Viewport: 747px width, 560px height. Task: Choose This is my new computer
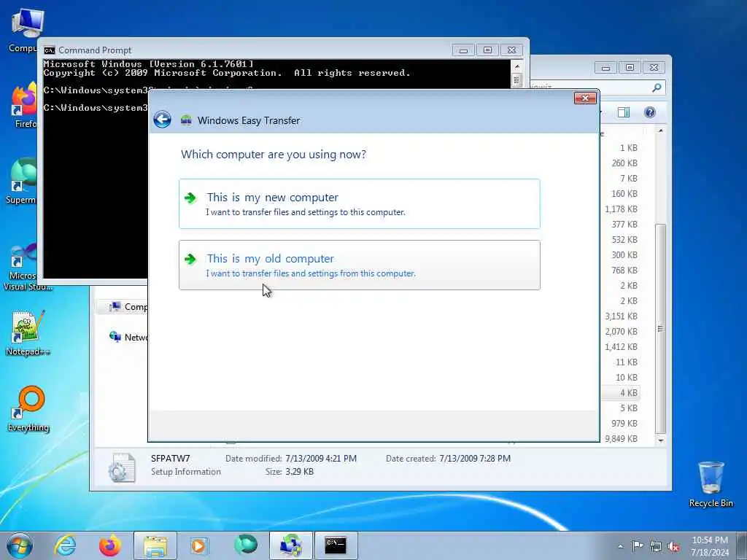359,204
